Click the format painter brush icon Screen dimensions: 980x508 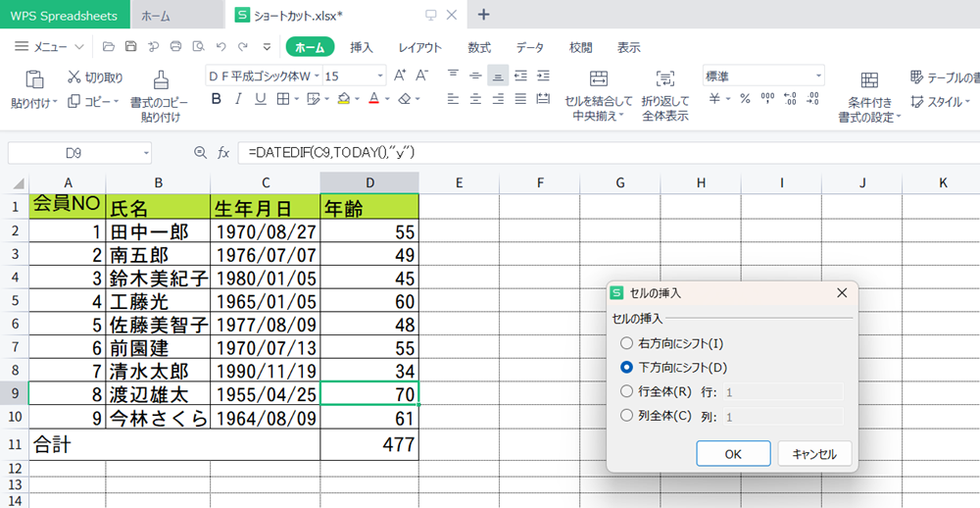click(x=161, y=79)
